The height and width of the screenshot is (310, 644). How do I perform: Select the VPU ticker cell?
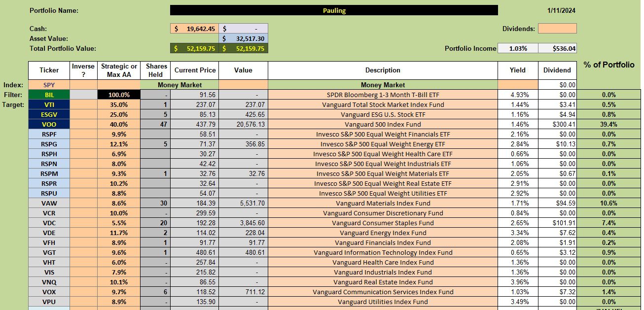tap(49, 302)
